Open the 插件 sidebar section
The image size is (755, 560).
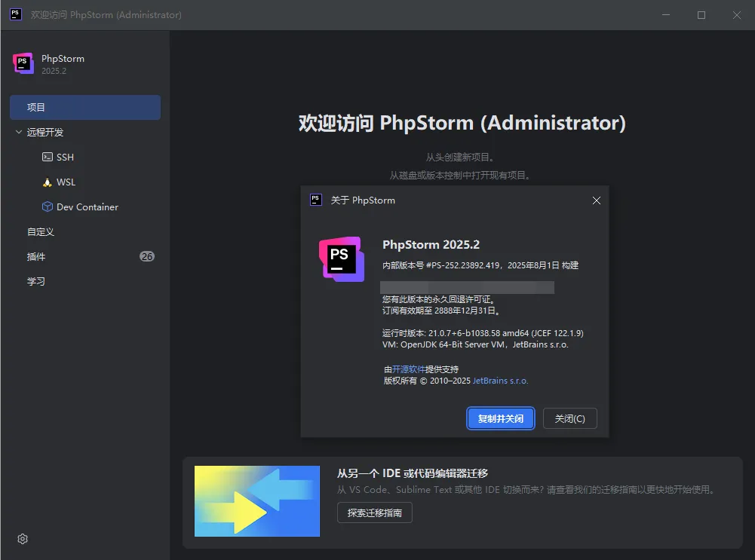(x=36, y=257)
